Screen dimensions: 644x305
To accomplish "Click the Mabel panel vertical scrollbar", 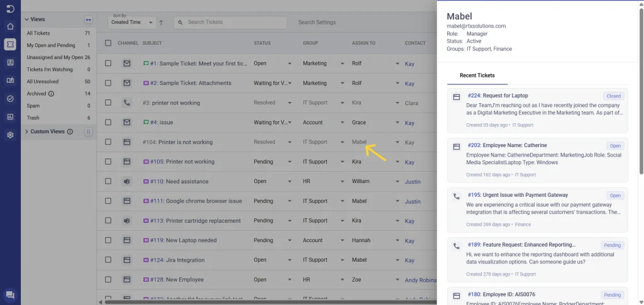I will [641, 91].
